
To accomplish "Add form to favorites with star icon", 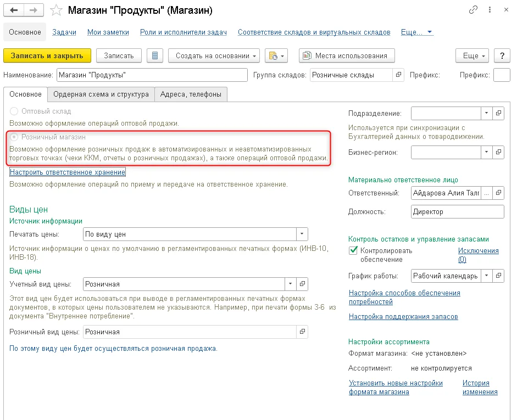I will pos(56,10).
